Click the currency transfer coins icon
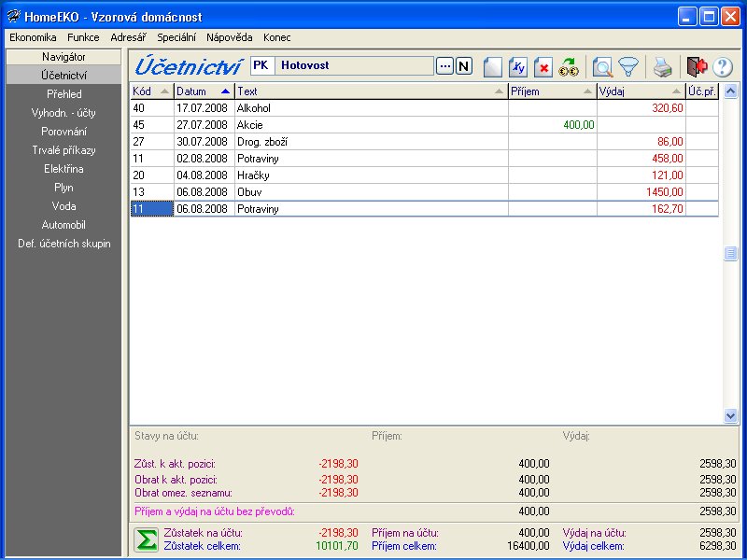747x560 pixels. tap(569, 67)
